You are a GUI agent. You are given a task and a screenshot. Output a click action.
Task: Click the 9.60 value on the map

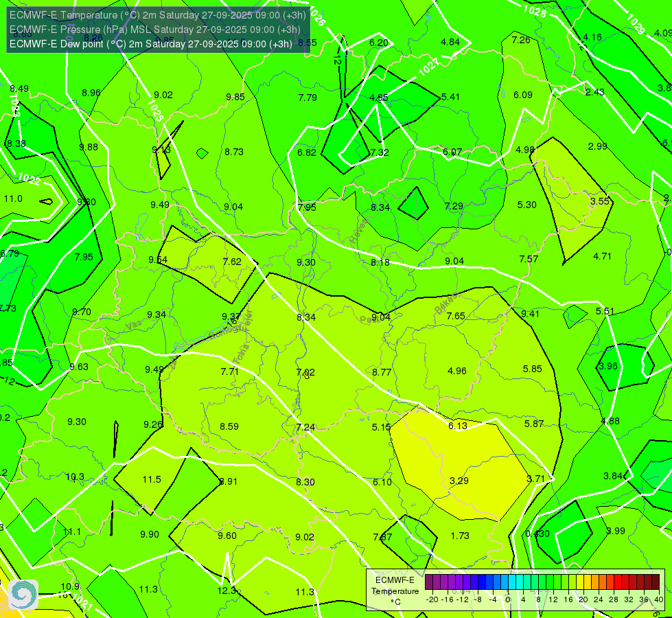227,536
